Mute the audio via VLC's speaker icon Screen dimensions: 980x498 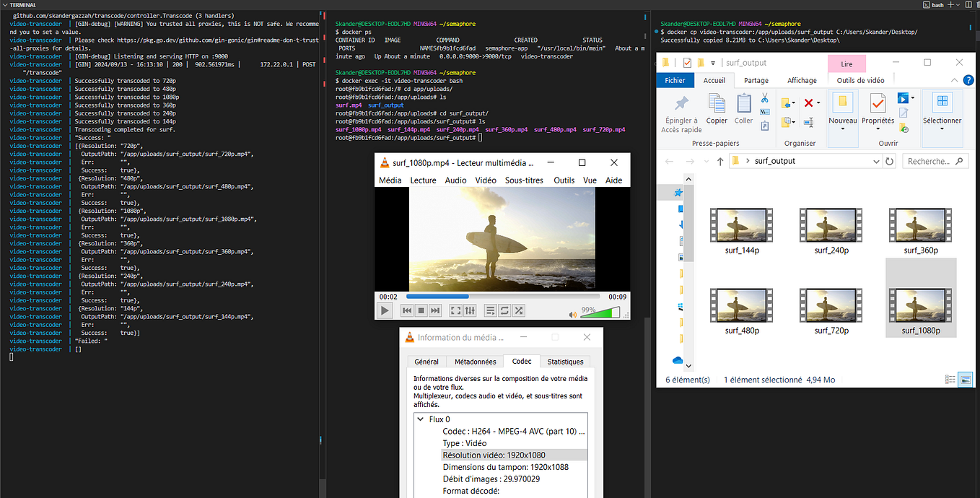pyautogui.click(x=573, y=314)
